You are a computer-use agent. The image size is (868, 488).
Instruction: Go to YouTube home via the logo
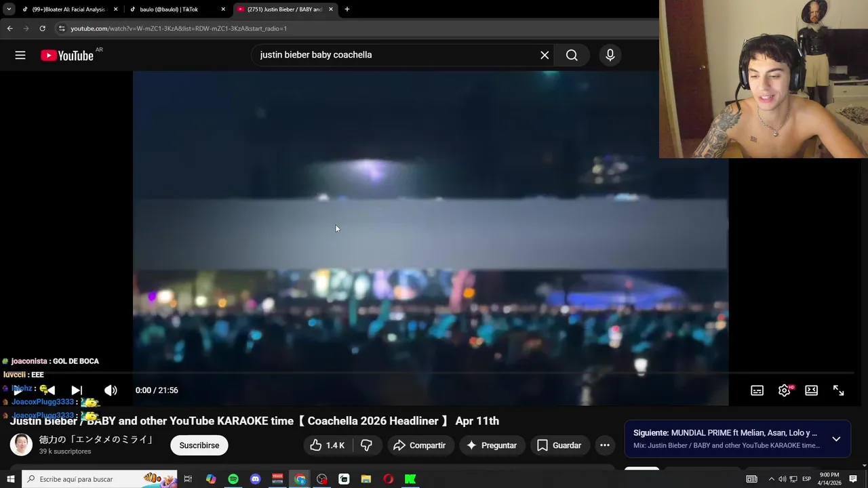click(x=67, y=56)
